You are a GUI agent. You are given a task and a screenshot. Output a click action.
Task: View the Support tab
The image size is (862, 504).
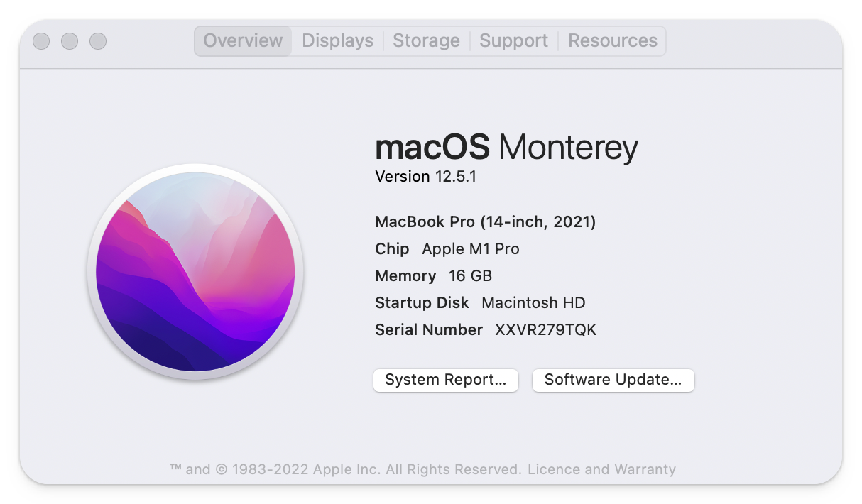[x=513, y=40]
